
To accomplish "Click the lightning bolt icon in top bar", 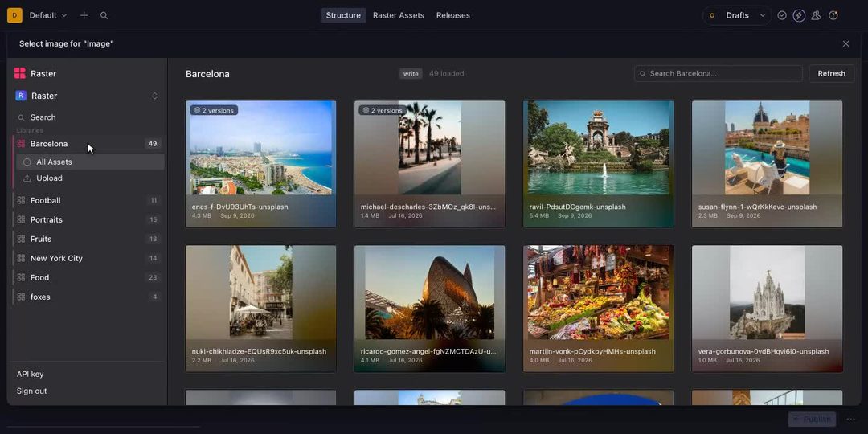I will pos(799,15).
